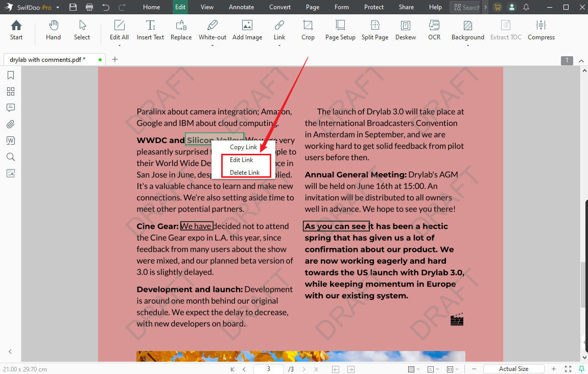Expand the SwifDoo-Pro app menu arrow
The width and height of the screenshot is (588, 374).
coord(58,8)
